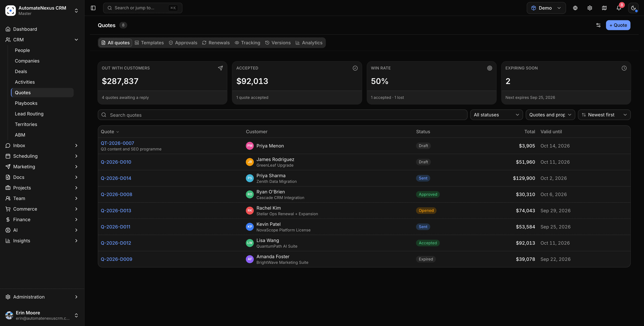Create a new quote with + Quote
Screen dimensions: 644x326
pyautogui.click(x=618, y=25)
